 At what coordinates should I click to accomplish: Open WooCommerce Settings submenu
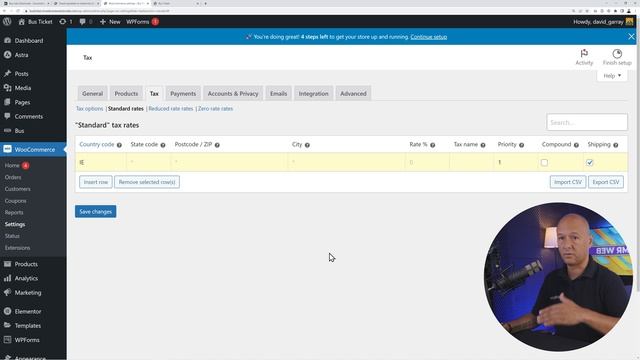click(x=15, y=224)
